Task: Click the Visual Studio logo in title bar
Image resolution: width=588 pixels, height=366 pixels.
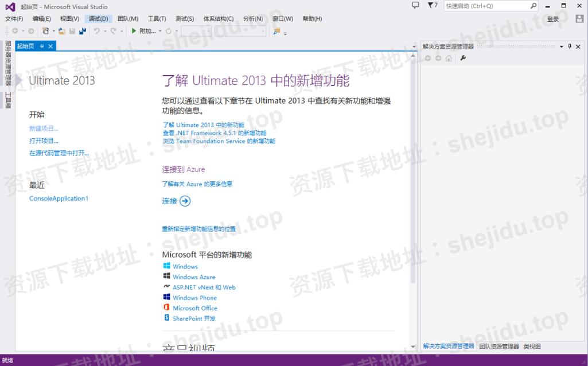Action: point(10,6)
